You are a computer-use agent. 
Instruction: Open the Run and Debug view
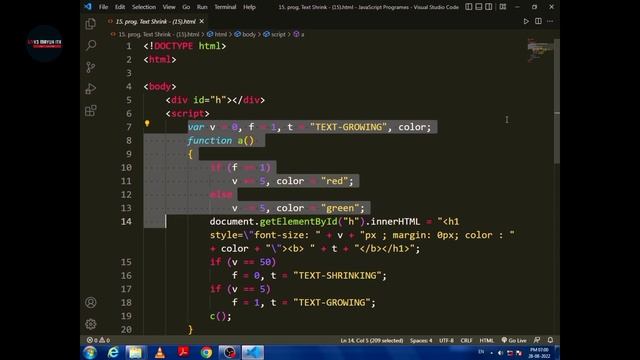click(x=91, y=89)
